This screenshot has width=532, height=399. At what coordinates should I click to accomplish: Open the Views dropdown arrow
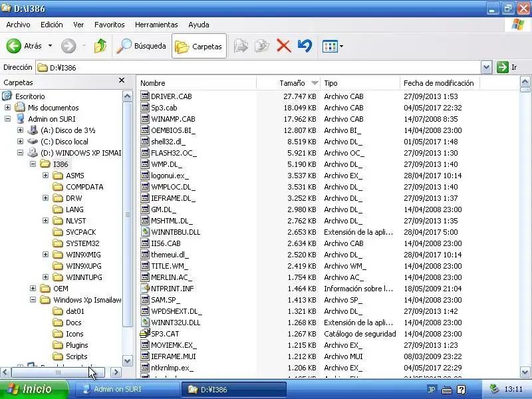click(x=341, y=46)
